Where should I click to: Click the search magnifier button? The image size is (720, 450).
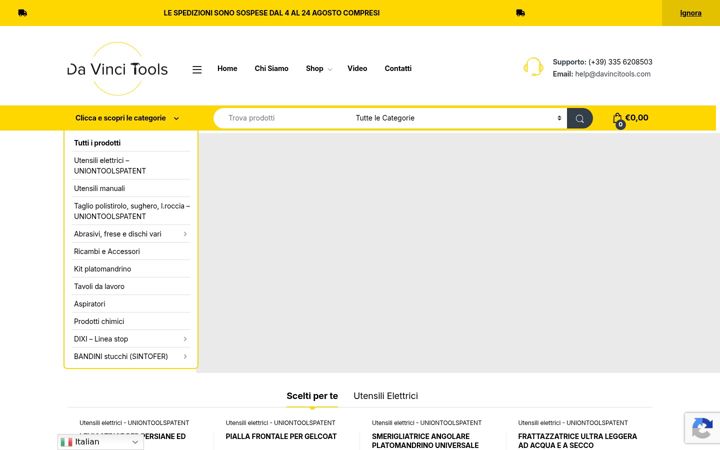pyautogui.click(x=579, y=118)
